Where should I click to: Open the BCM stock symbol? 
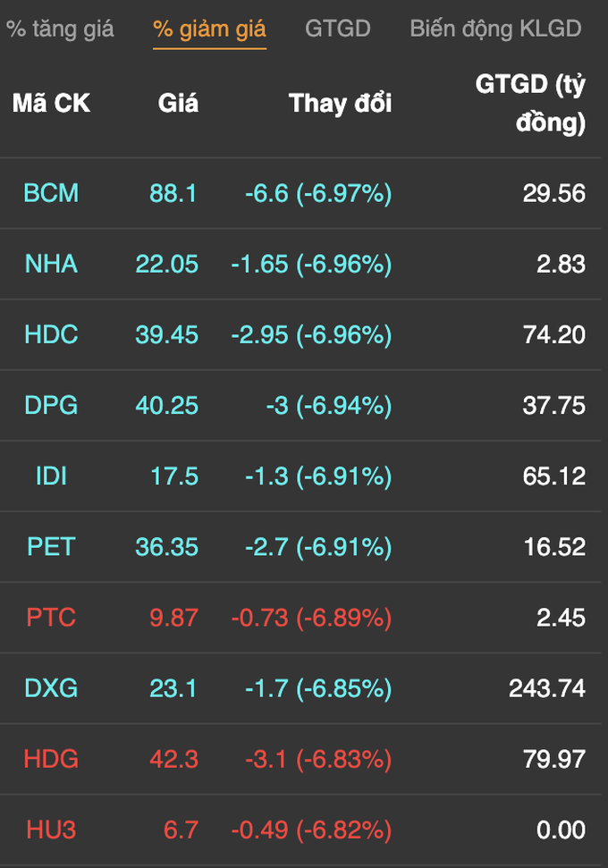pyautogui.click(x=51, y=193)
